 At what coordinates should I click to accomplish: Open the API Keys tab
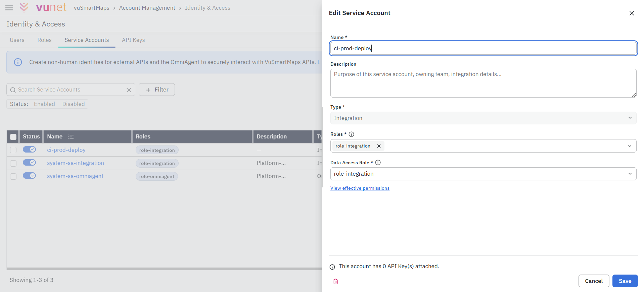coord(133,40)
